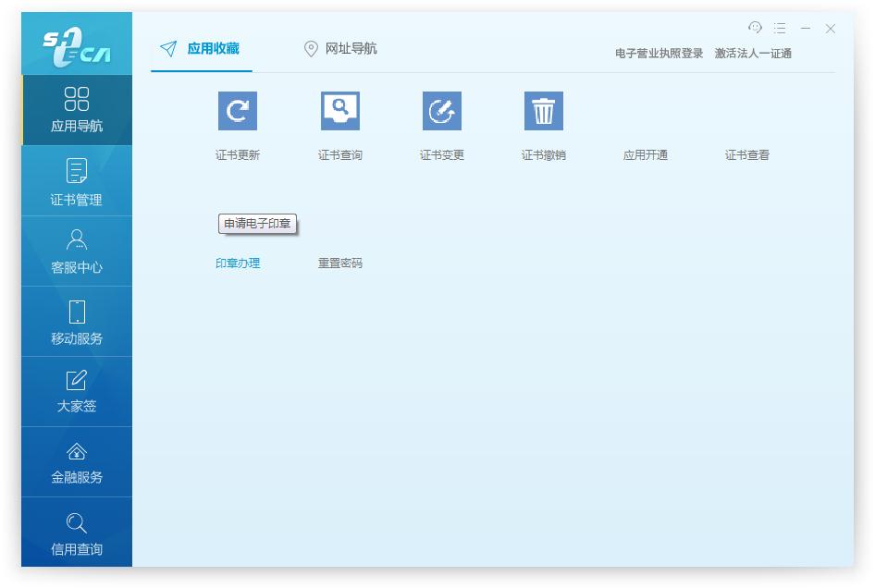
Task: Open the list menu icon near window controls
Action: 780,28
